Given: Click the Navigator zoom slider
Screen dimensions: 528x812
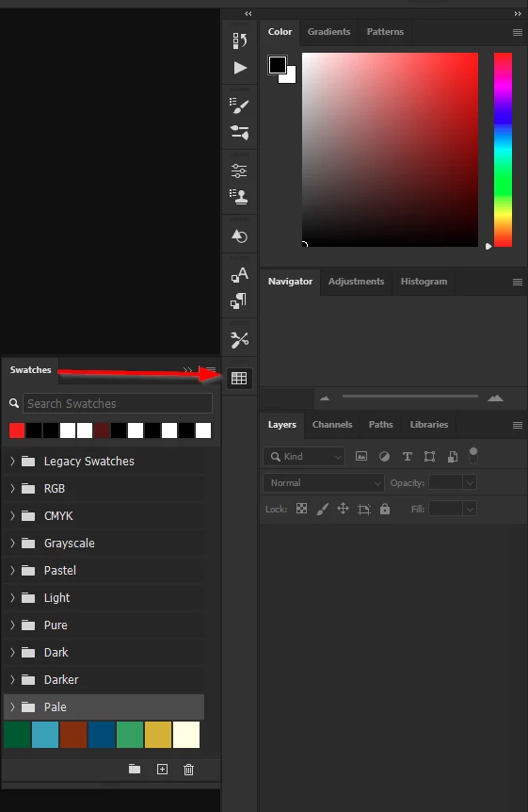Looking at the screenshot, I should (410, 397).
